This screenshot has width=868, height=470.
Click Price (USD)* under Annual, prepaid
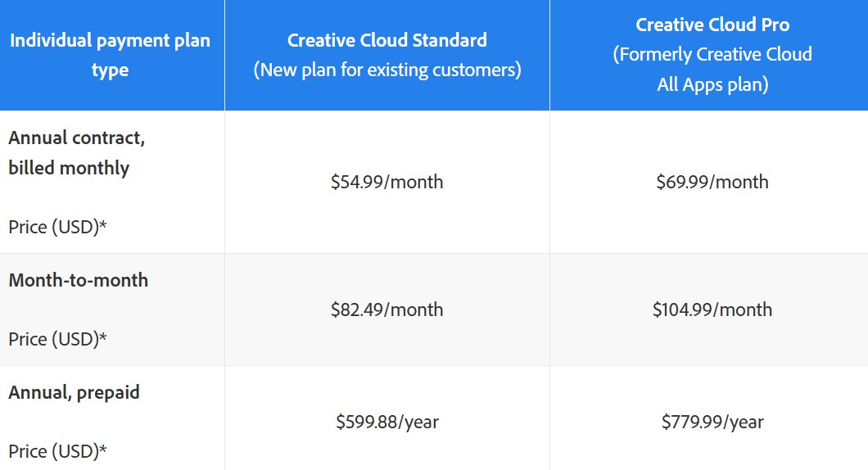pyautogui.click(x=57, y=452)
